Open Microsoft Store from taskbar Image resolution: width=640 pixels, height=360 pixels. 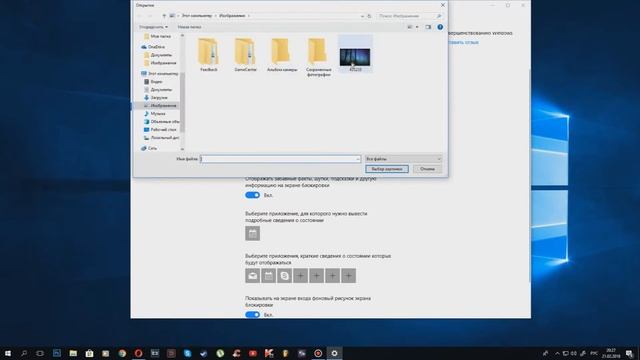[89, 353]
